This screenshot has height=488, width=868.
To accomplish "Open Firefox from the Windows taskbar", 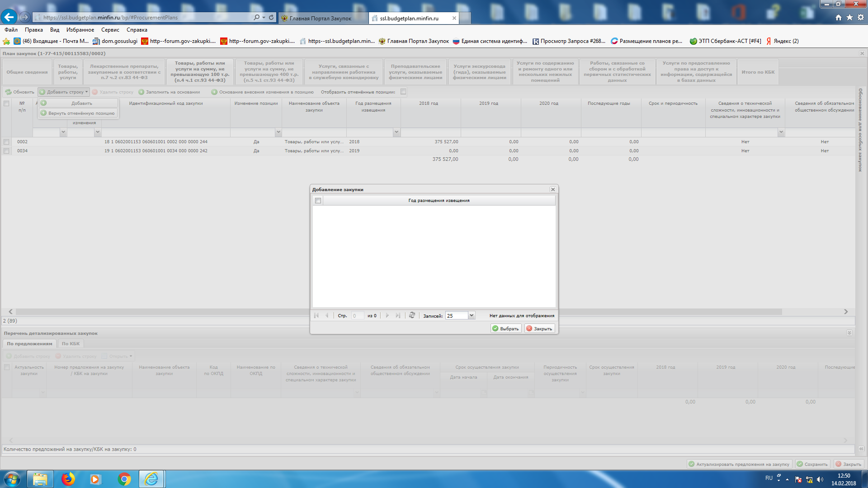I will point(68,479).
